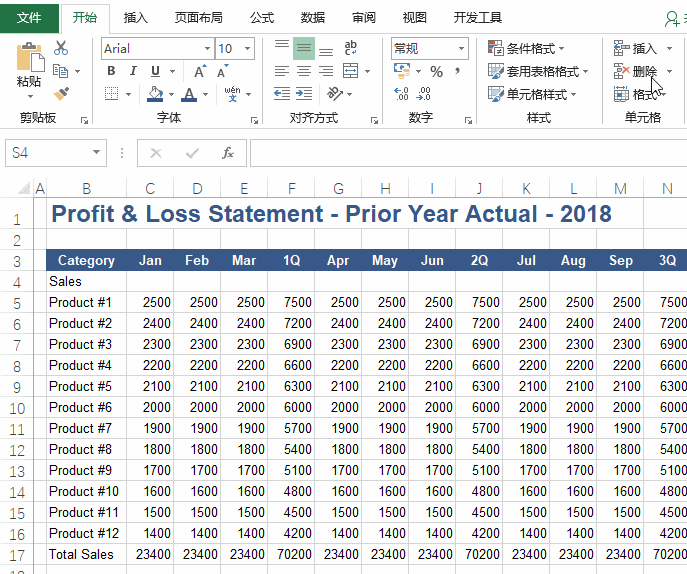Open the 文件 File tab
Image resolution: width=687 pixels, height=574 pixels.
(29, 18)
